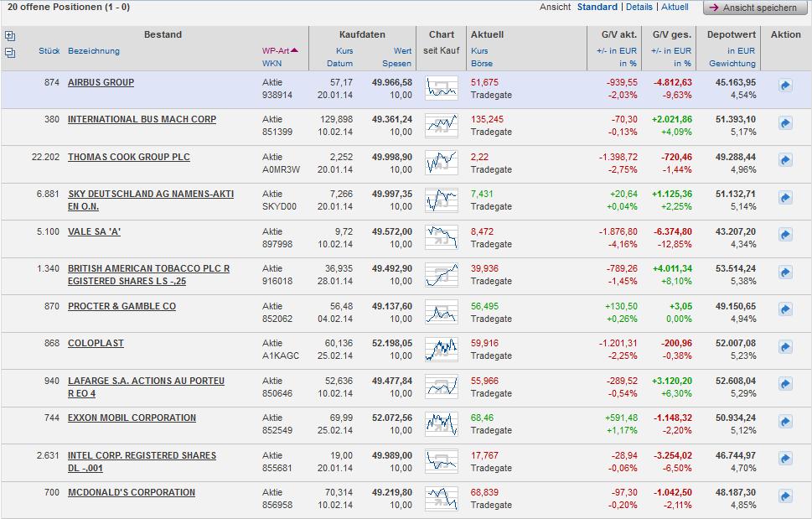
Task: Collapse all positions with minus icon
Action: tap(10, 52)
